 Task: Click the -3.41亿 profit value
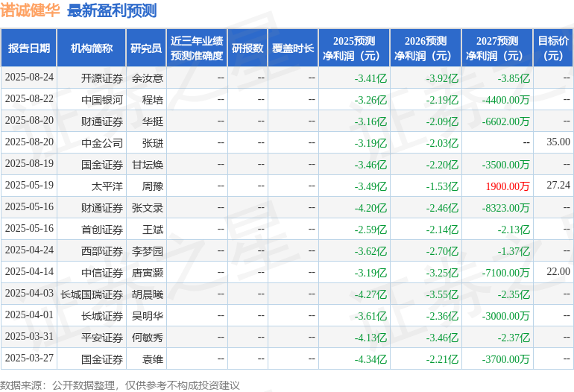tap(370, 78)
